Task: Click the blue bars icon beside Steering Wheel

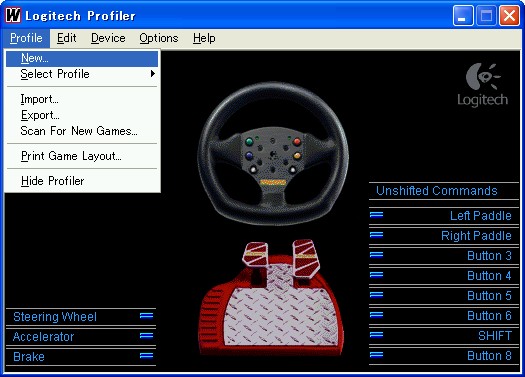Action: pyautogui.click(x=146, y=316)
